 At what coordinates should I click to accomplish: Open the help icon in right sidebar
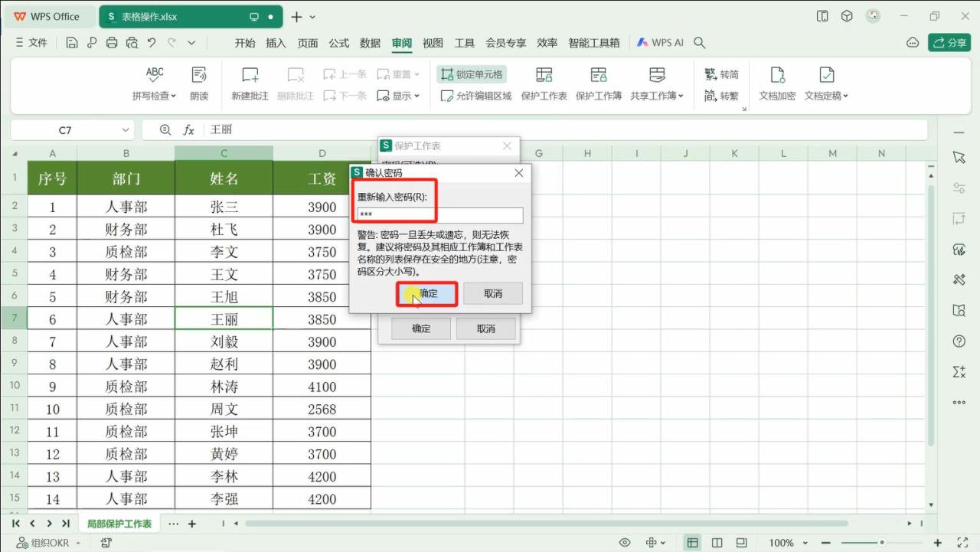[x=959, y=341]
